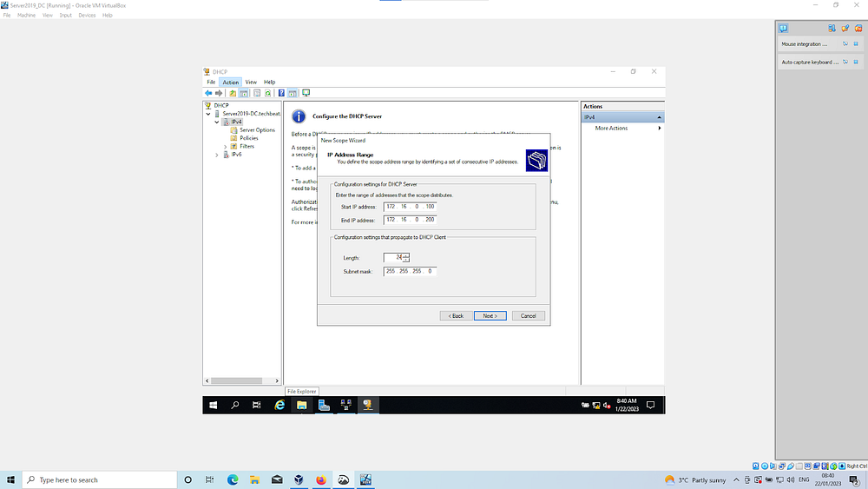Open Server Manager in VM taskbar
The height and width of the screenshot is (489, 868).
tap(324, 406)
